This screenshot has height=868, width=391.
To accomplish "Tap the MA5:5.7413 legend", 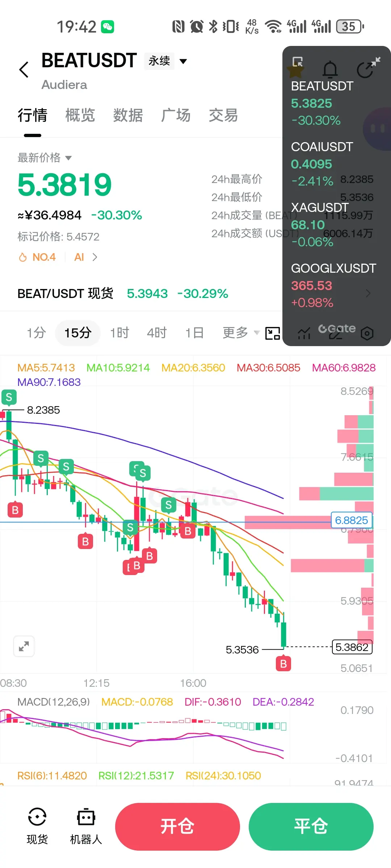I will pyautogui.click(x=46, y=368).
